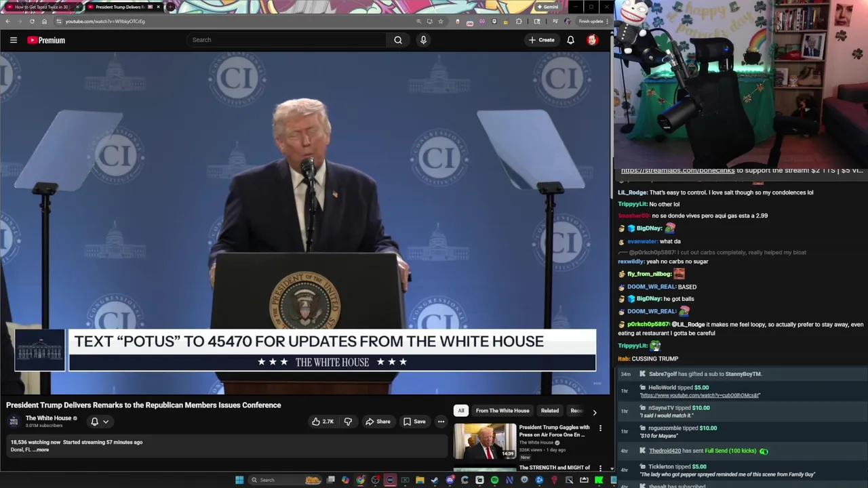The image size is (868, 488).
Task: Open Discord from the taskbar
Action: pos(450,480)
